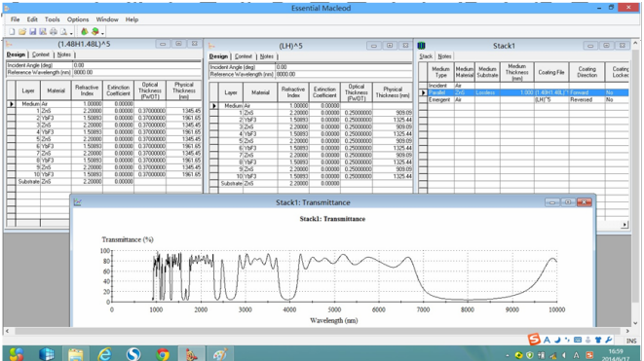Edit Incident Angle field in (1.48H1.48L)^5 window

[137, 65]
